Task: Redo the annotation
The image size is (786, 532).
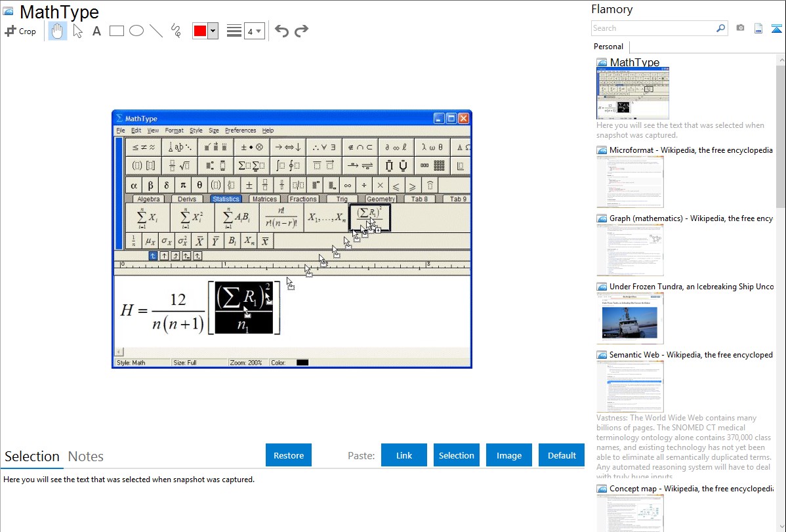Action: pyautogui.click(x=301, y=31)
